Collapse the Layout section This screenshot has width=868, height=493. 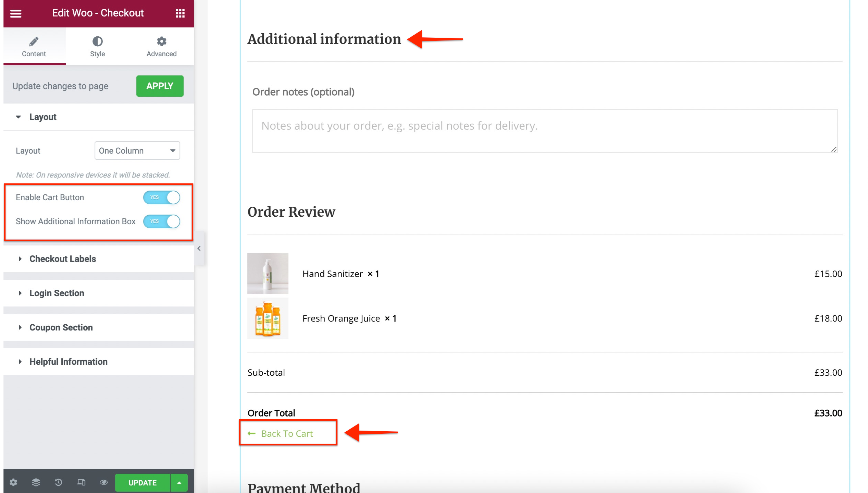(99, 117)
